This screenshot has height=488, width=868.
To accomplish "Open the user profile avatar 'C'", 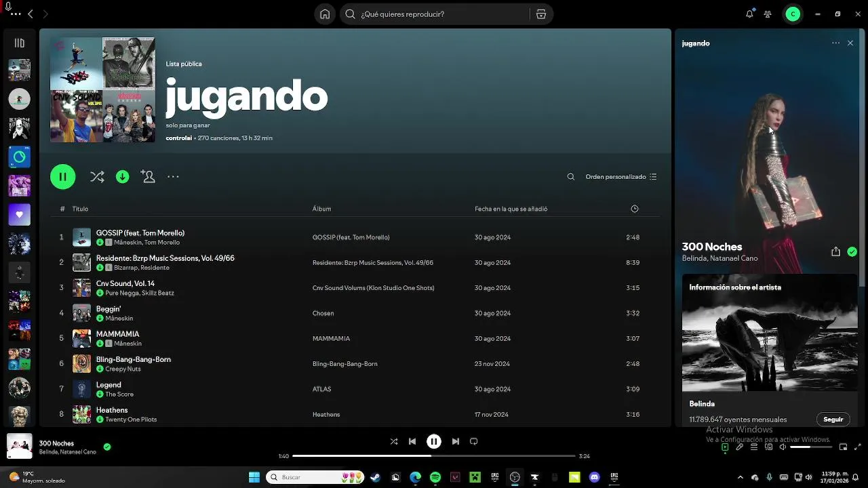I will coord(793,14).
